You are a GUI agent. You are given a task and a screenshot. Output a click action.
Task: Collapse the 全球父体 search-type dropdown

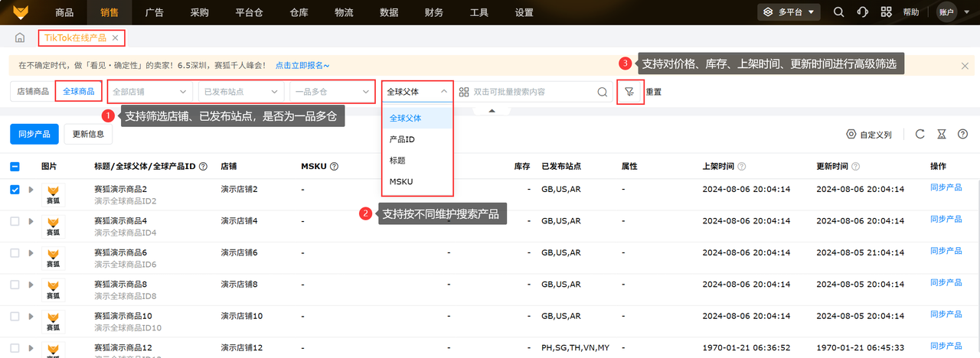point(417,92)
